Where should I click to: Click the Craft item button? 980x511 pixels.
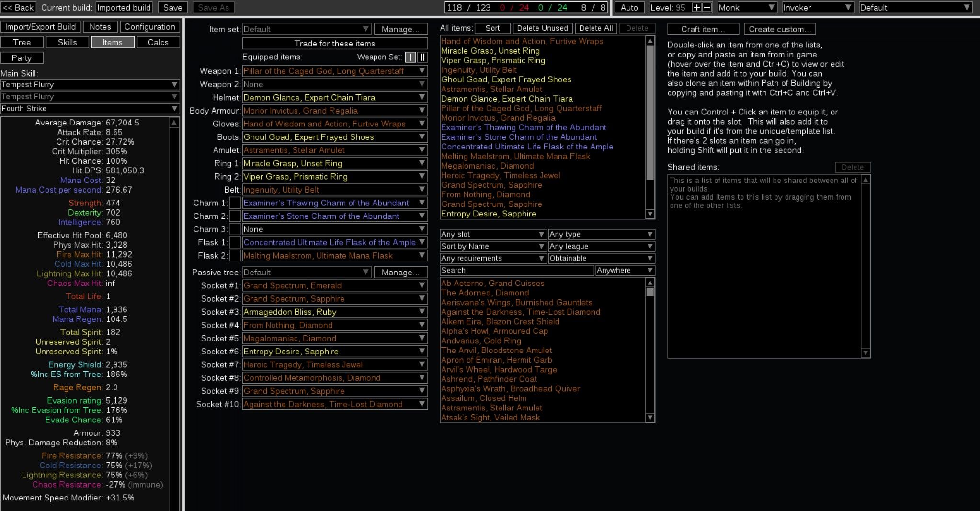pyautogui.click(x=703, y=29)
